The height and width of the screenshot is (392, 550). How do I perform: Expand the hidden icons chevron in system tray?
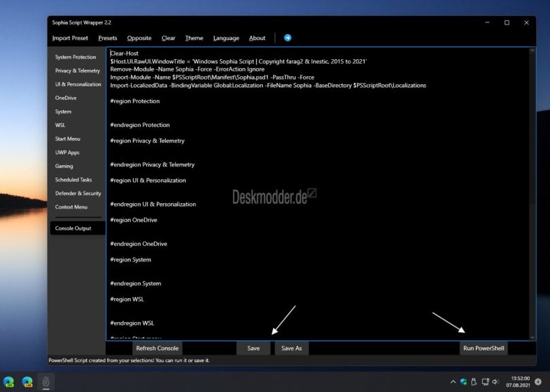point(453,381)
